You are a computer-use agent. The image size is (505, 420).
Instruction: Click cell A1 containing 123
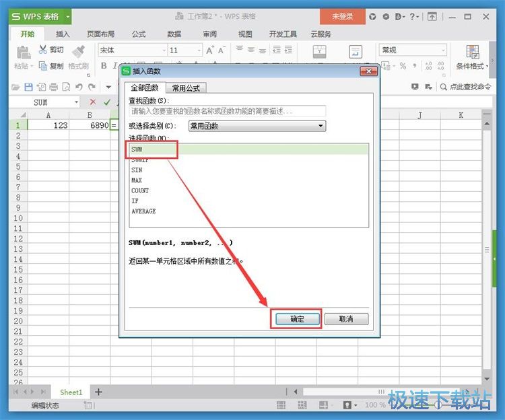48,125
